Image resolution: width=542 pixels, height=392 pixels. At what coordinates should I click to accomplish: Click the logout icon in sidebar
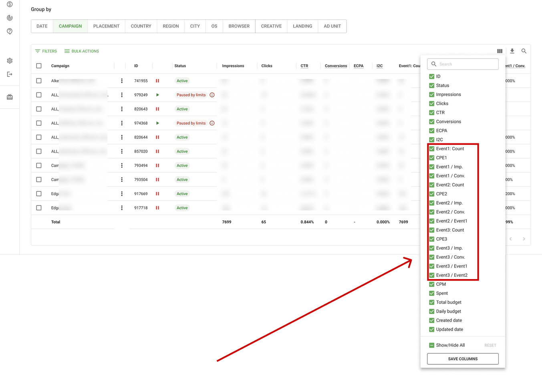(9, 74)
